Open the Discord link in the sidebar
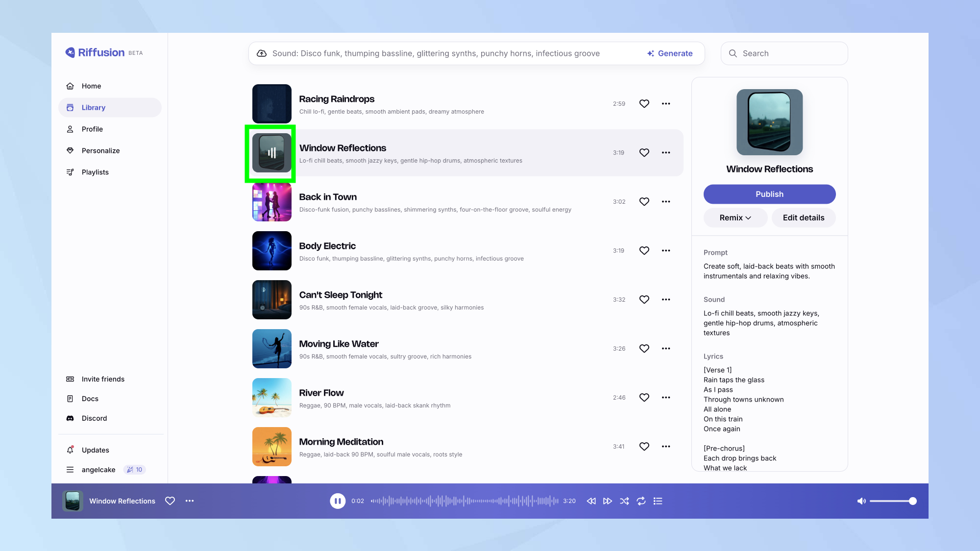 coord(94,418)
